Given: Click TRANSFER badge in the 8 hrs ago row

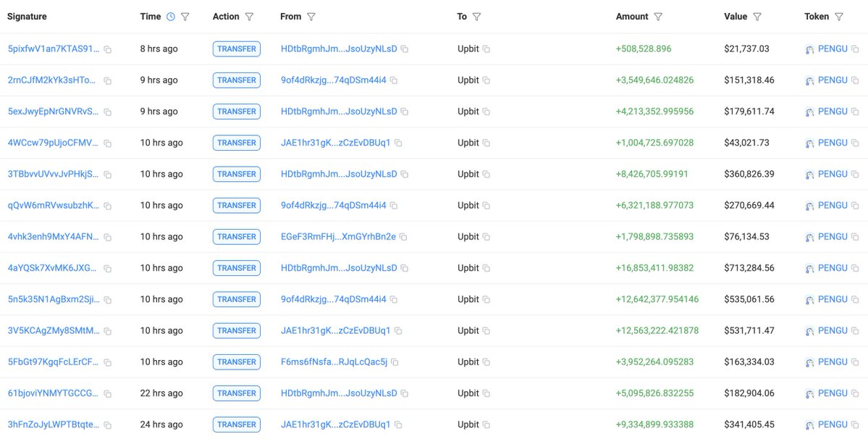Looking at the screenshot, I should click(237, 49).
